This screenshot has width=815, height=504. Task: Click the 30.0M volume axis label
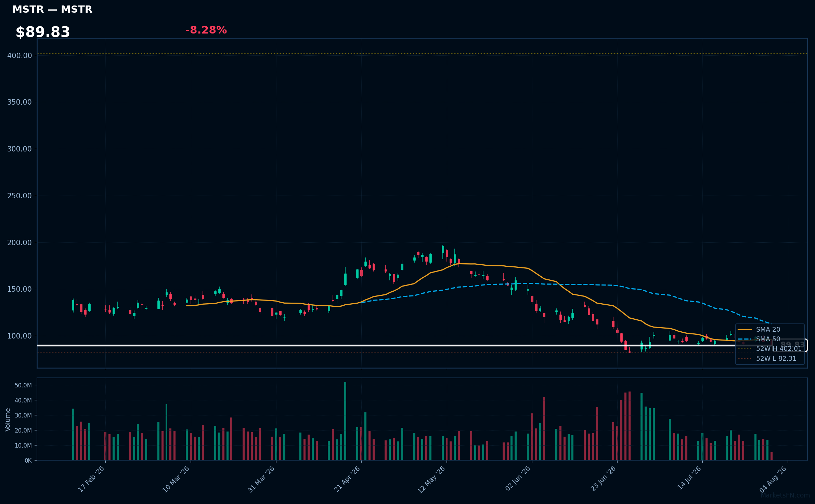pos(23,415)
